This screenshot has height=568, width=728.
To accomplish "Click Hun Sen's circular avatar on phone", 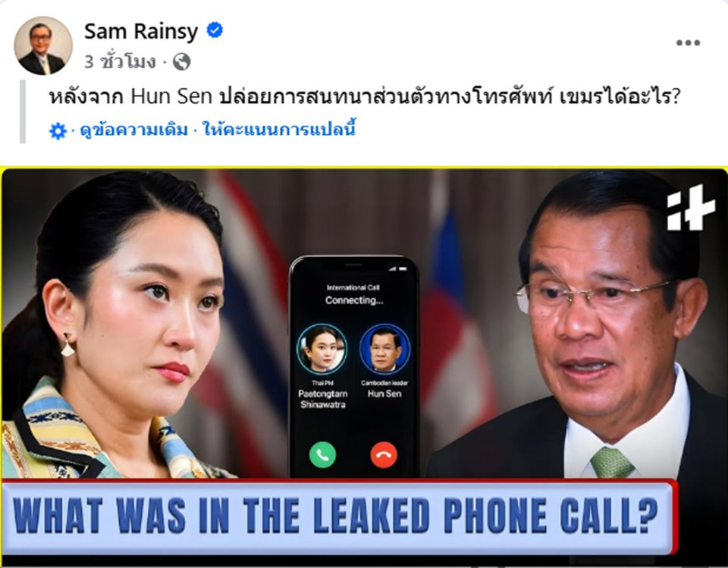I will click(385, 350).
